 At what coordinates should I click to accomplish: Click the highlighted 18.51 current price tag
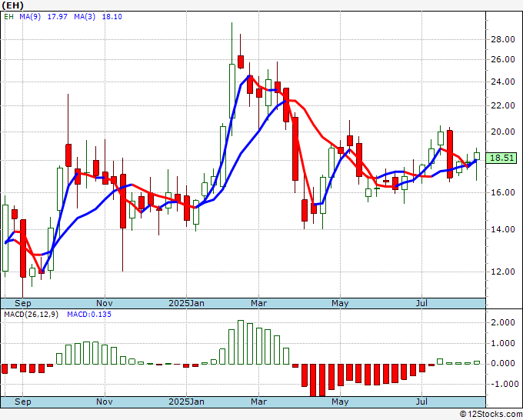click(x=501, y=158)
